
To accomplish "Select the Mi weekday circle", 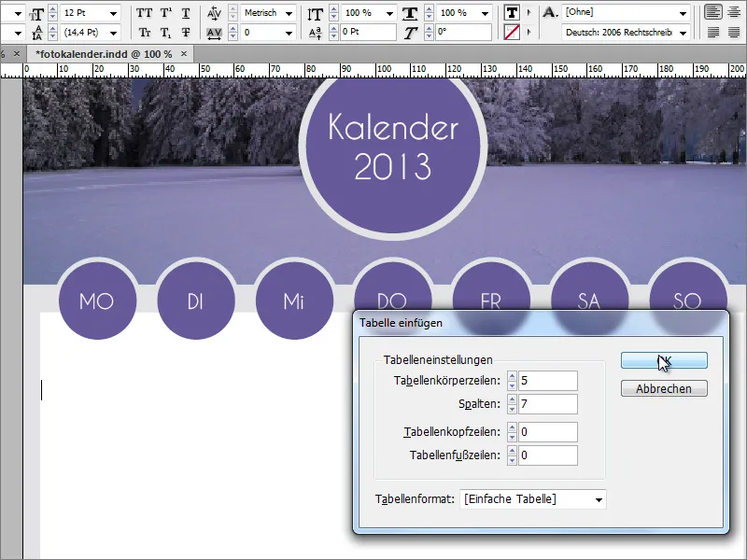I will click(294, 300).
